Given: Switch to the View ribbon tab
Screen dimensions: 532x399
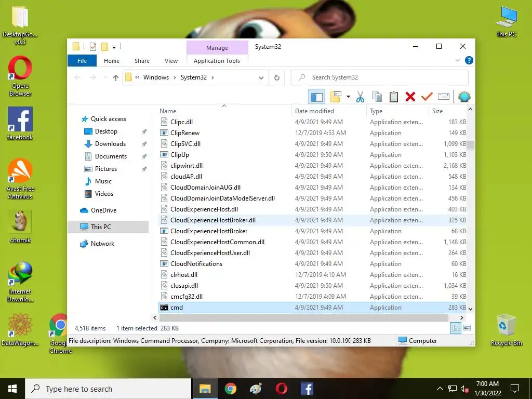Looking at the screenshot, I should (171, 61).
